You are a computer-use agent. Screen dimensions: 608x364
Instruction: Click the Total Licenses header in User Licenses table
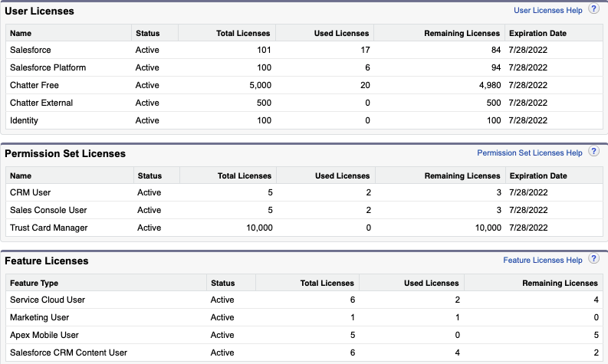[x=243, y=34]
